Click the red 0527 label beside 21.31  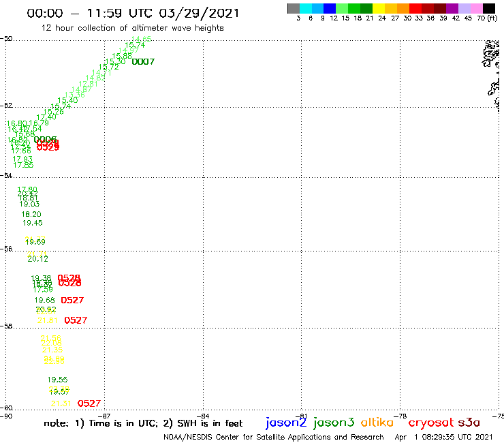click(x=89, y=403)
